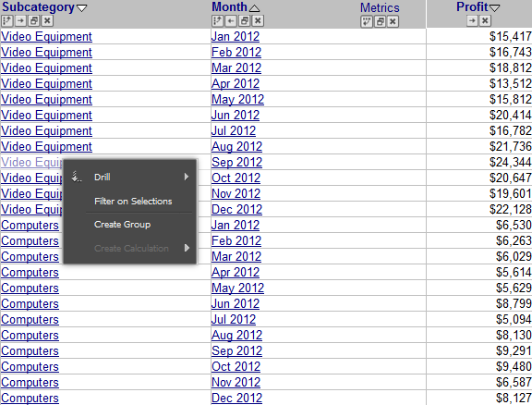Click the Metrics header label
Screen dimensions: 532x405
click(380, 7)
